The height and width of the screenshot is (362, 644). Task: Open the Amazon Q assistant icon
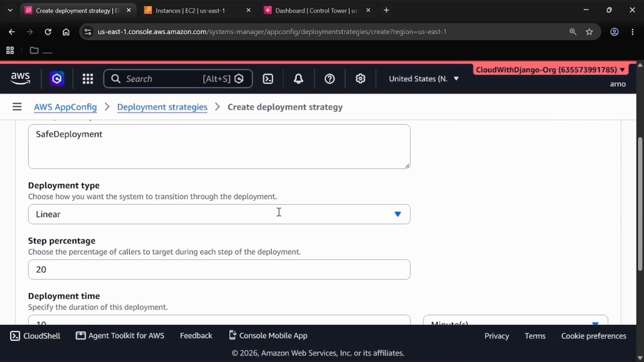57,79
